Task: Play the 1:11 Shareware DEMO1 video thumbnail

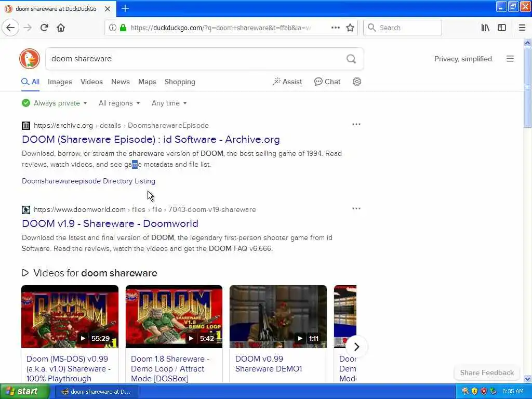Action: pyautogui.click(x=278, y=316)
